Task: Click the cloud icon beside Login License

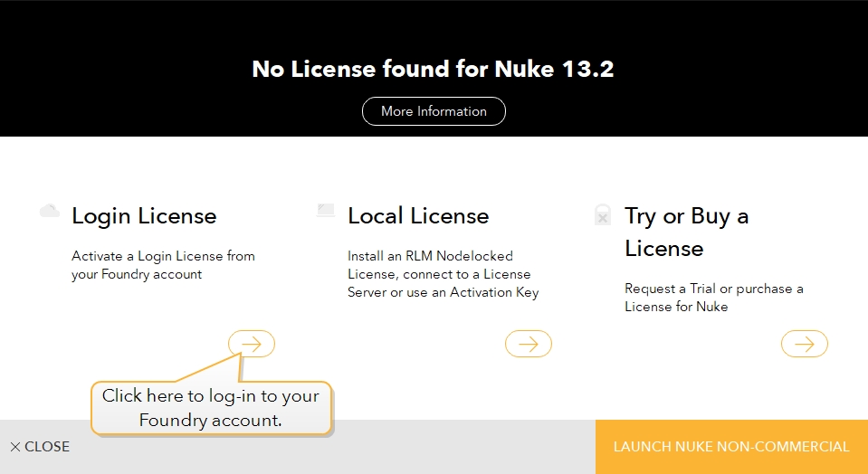Action: pos(50,212)
